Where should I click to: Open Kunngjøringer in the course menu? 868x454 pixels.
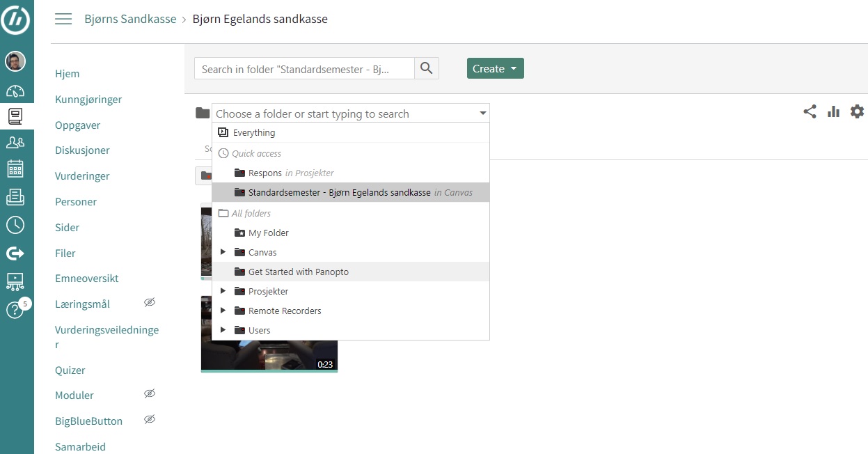click(x=88, y=100)
